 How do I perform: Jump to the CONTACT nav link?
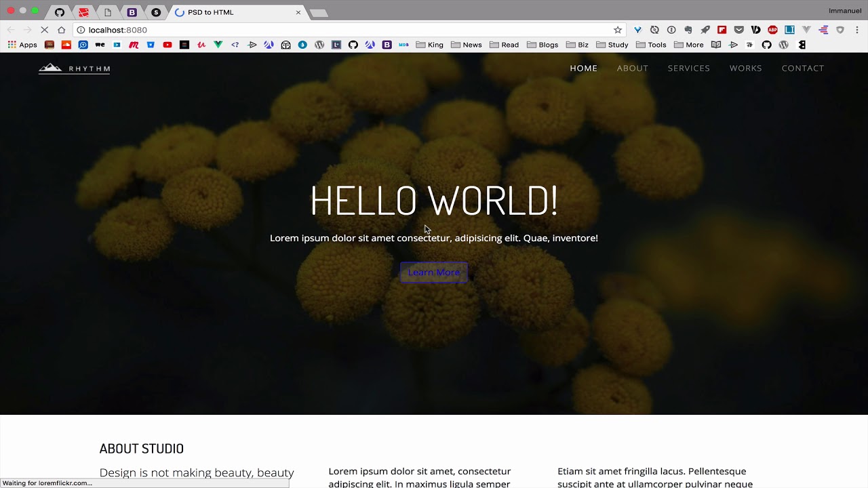(802, 68)
